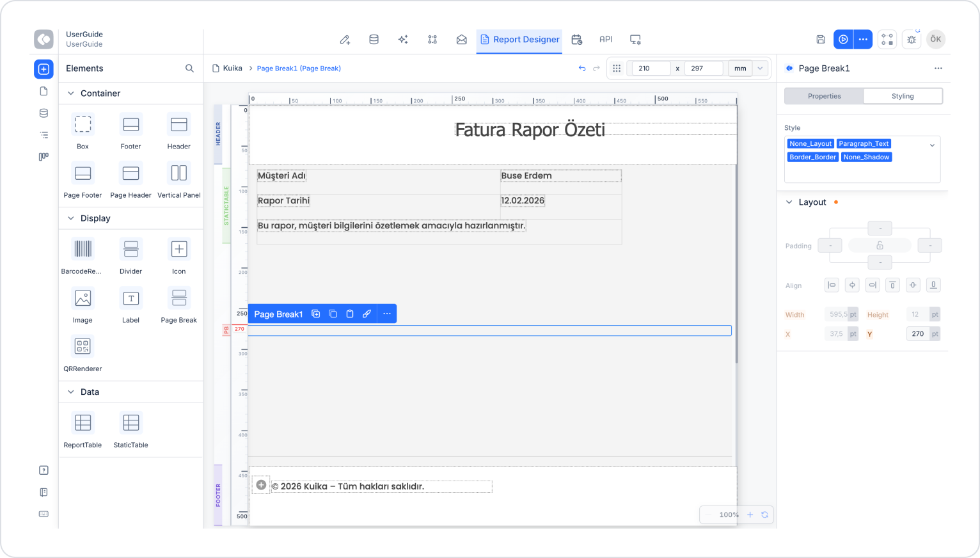Expand the Style tags dropdown
This screenshot has width=980, height=558.
pyautogui.click(x=932, y=145)
